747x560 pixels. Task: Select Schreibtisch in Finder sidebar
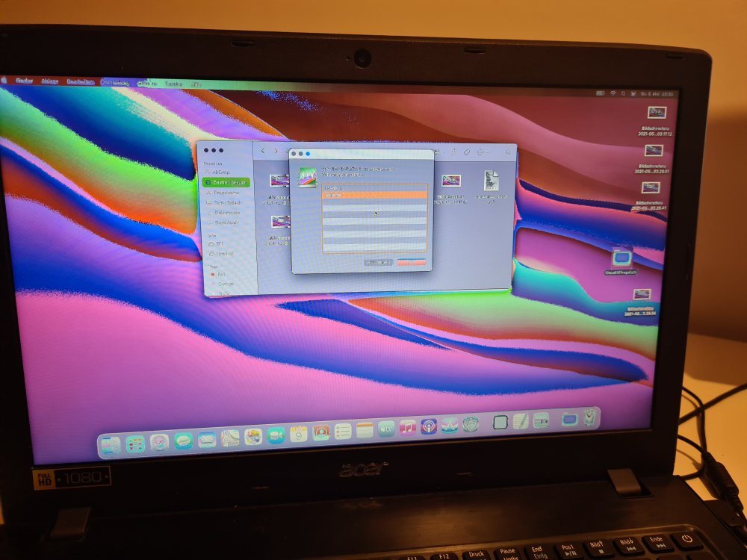[224, 202]
